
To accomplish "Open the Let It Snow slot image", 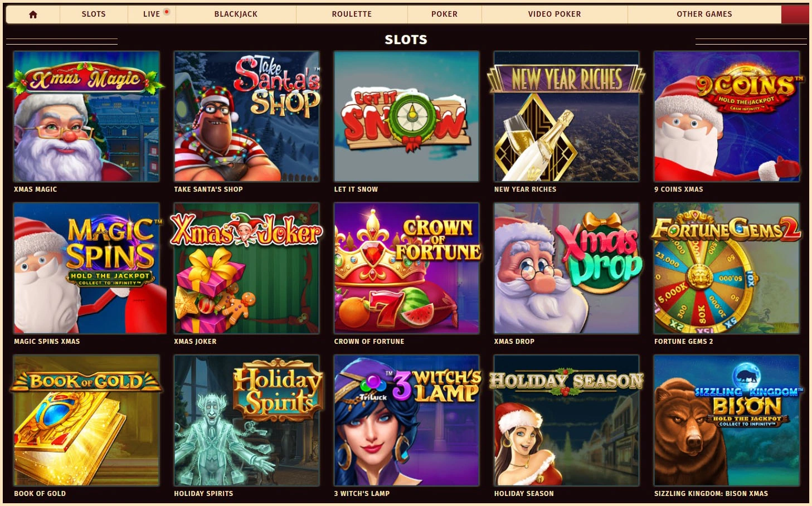I will pyautogui.click(x=406, y=116).
